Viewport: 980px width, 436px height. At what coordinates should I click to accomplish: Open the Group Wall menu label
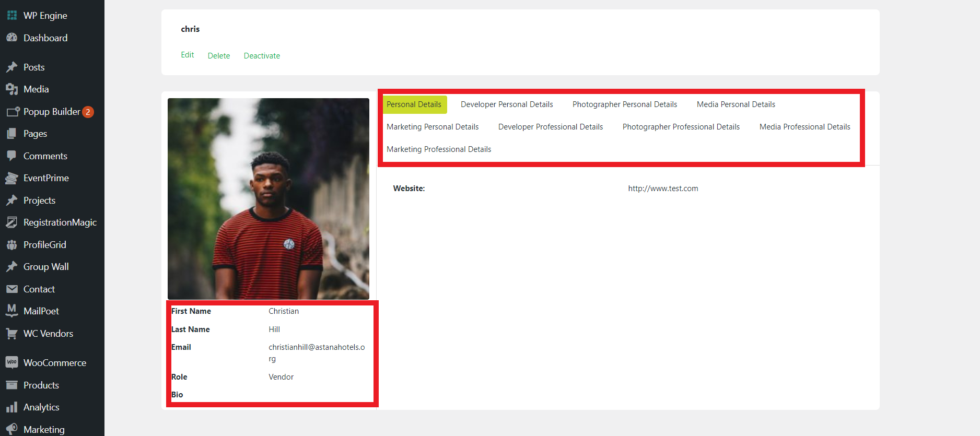(x=46, y=267)
